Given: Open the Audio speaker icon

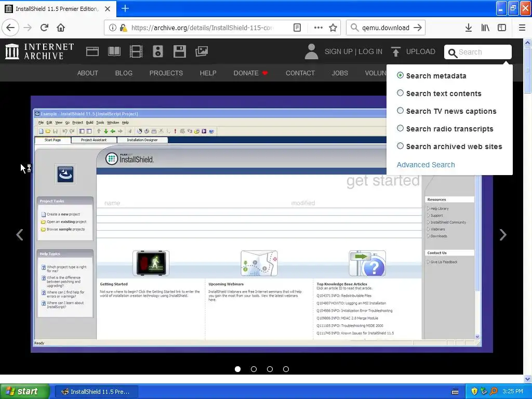Looking at the screenshot, I should point(158,51).
